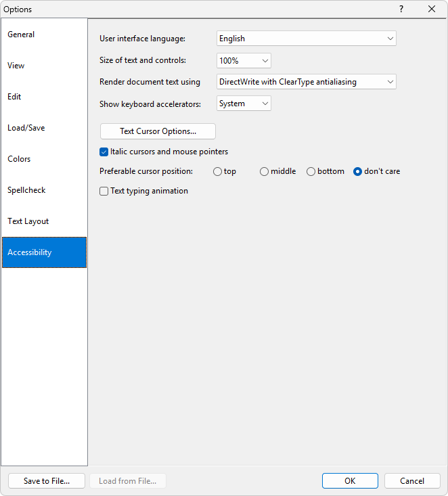Switch to the View options page
This screenshot has height=496, width=448.
[x=44, y=66]
